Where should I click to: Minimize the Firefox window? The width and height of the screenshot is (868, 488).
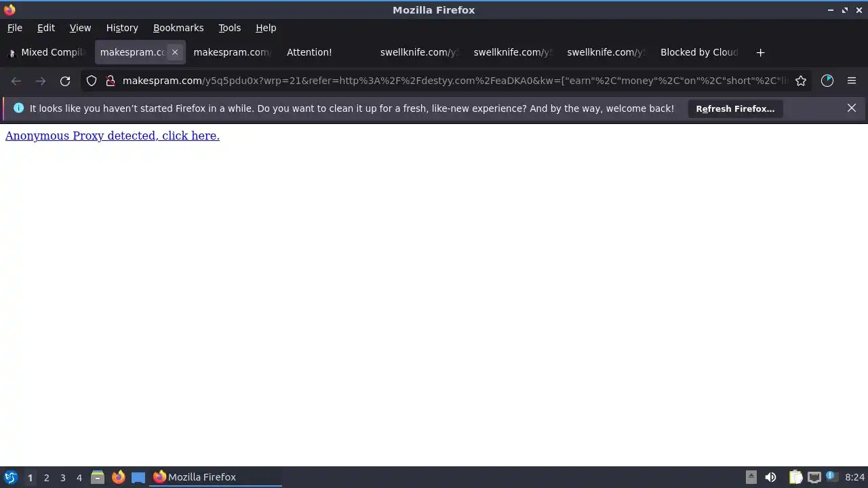831,10
